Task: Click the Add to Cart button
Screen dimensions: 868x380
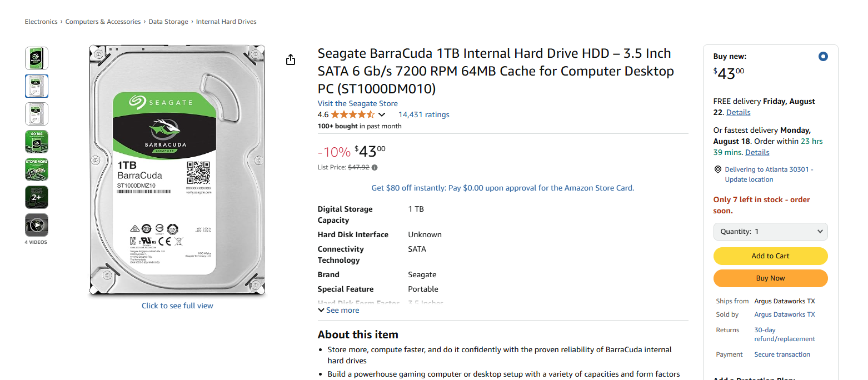Action: click(770, 256)
